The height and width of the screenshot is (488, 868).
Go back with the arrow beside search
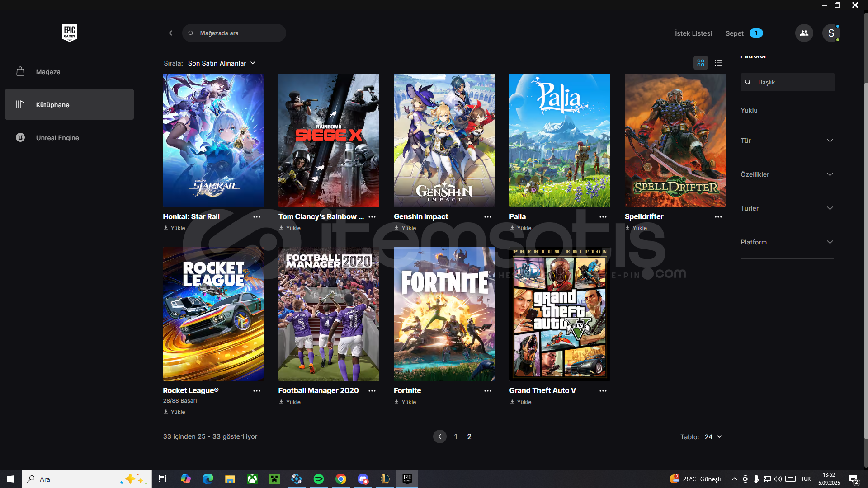[170, 33]
